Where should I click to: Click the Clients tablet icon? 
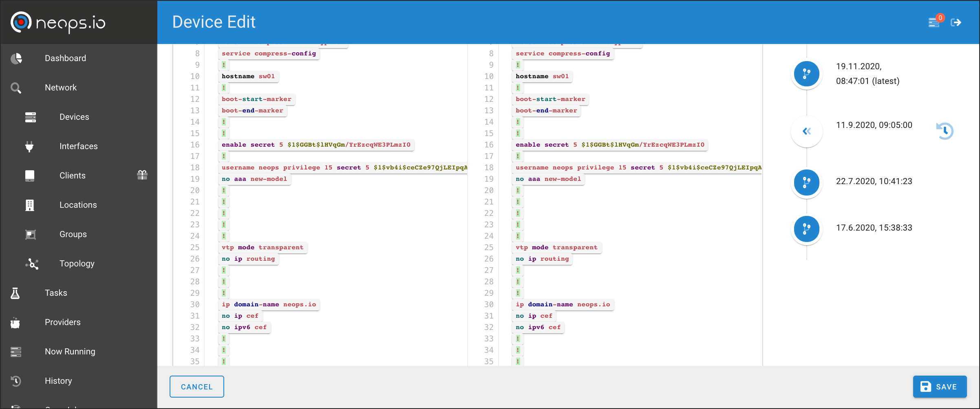[30, 176]
